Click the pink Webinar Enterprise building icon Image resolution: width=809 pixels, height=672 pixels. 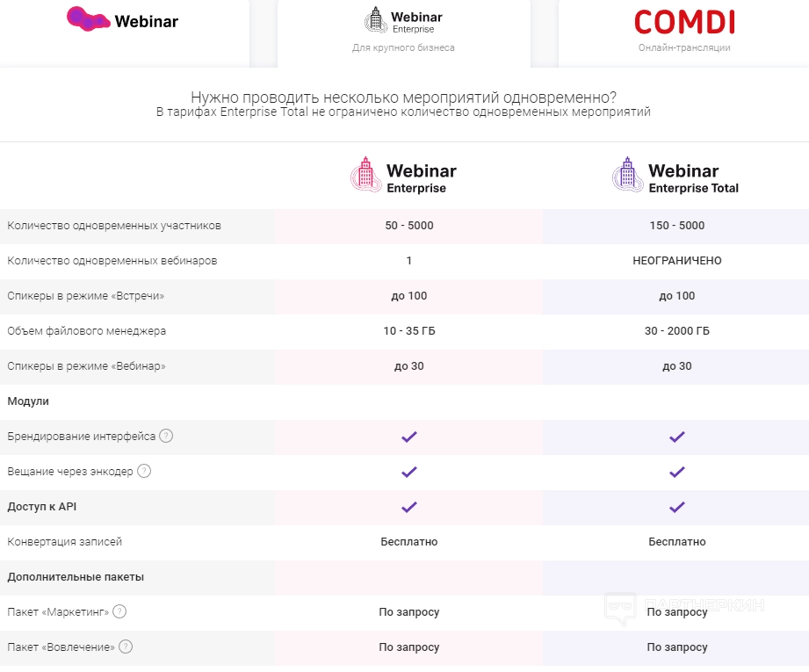[365, 174]
